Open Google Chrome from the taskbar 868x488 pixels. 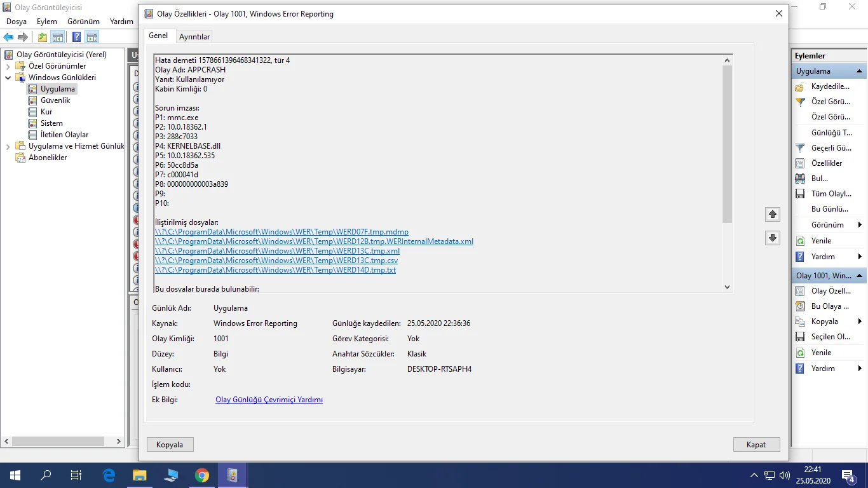201,475
